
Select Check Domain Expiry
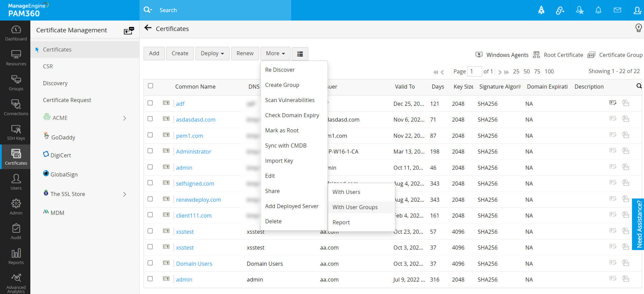[x=294, y=115]
